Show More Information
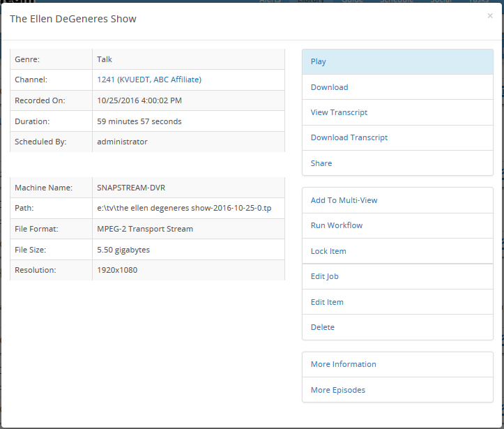Viewport: 504px width, 429px height. click(397, 364)
